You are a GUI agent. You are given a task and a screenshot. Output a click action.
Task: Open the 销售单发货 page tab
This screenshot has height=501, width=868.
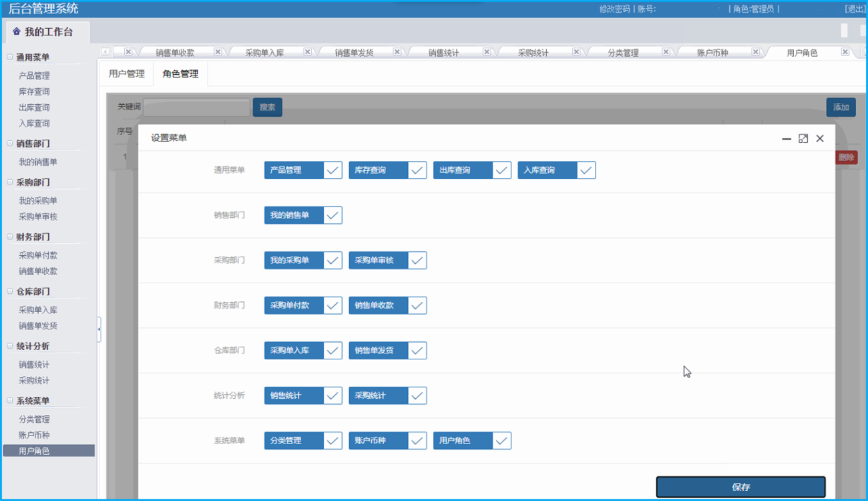(354, 53)
